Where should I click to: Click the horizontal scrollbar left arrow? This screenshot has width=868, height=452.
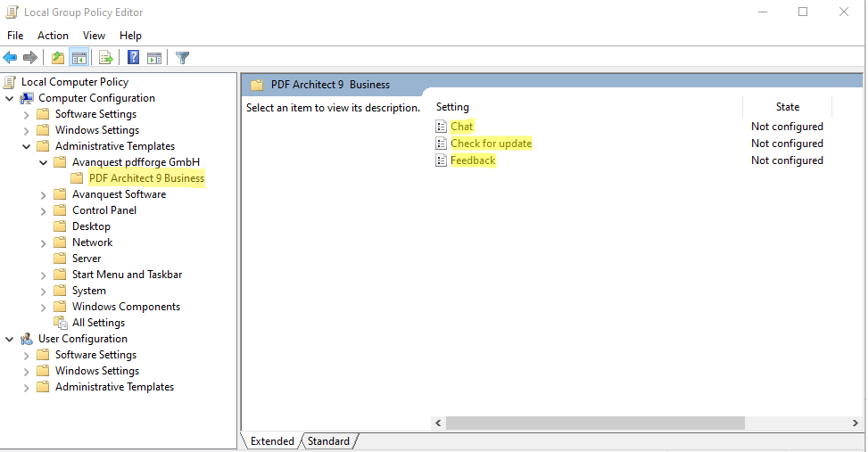[438, 423]
